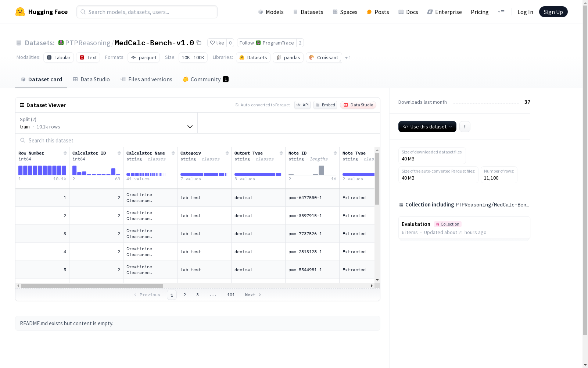
Task: Click the heart like button
Action: pos(217,43)
